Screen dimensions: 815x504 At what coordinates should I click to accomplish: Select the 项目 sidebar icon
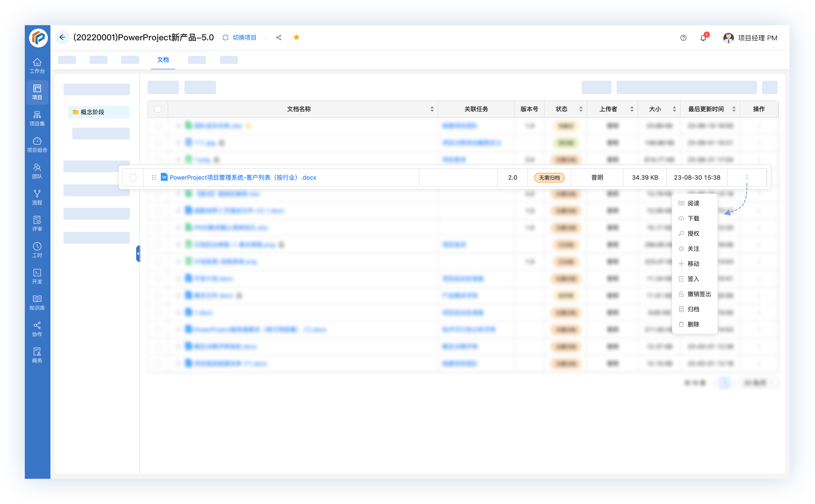(37, 92)
